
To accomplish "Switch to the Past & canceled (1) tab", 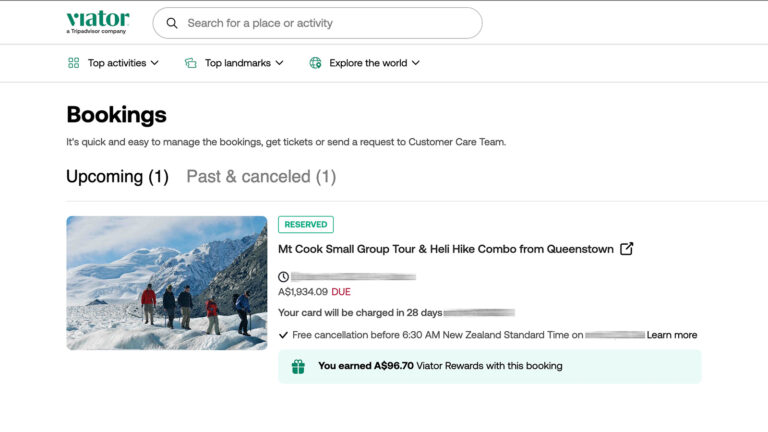I will [x=261, y=177].
